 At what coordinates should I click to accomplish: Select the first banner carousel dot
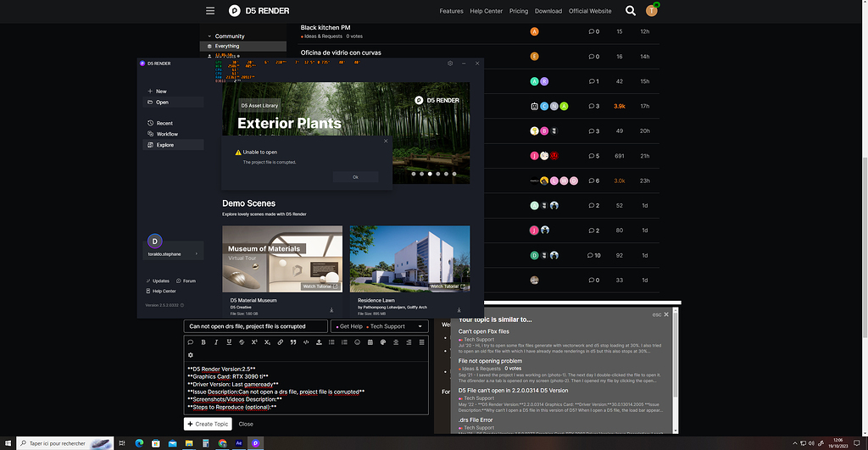414,174
